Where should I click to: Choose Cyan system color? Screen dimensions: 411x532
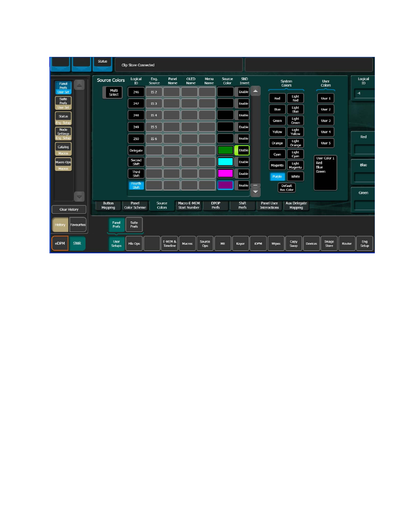click(x=277, y=154)
